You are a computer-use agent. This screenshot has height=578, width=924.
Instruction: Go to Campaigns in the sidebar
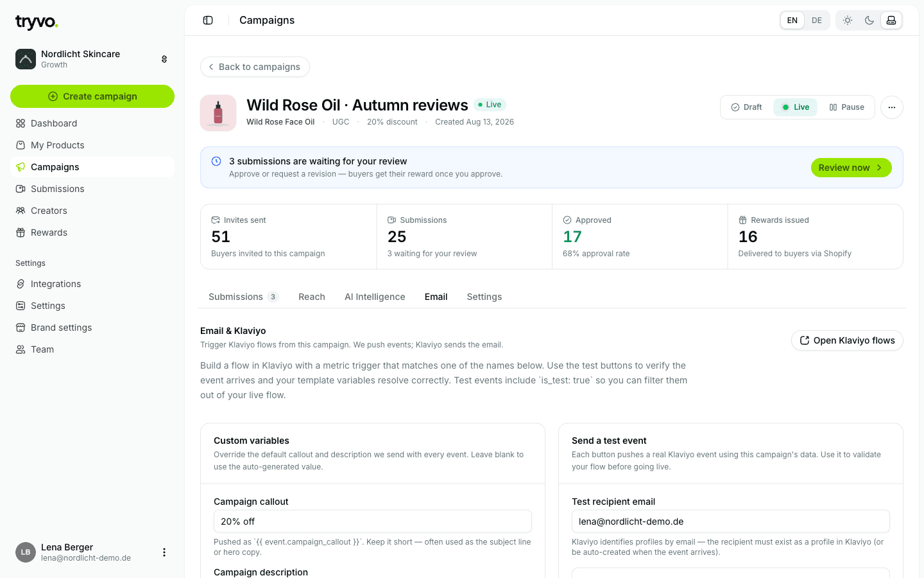[x=92, y=167]
